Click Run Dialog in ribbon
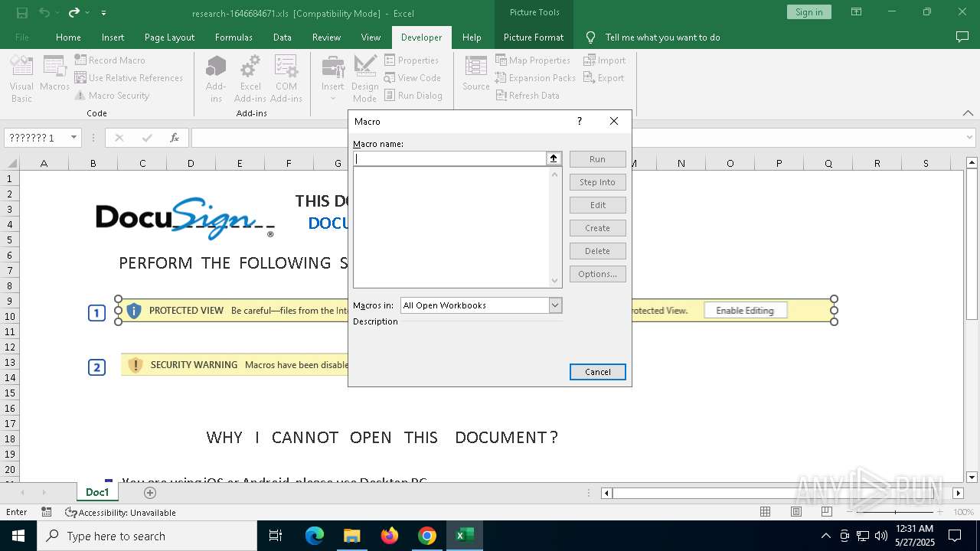Image resolution: width=980 pixels, height=551 pixels. coord(413,96)
